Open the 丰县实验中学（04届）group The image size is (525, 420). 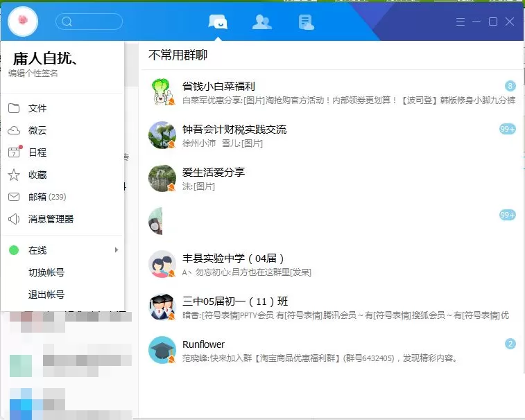tap(332, 264)
